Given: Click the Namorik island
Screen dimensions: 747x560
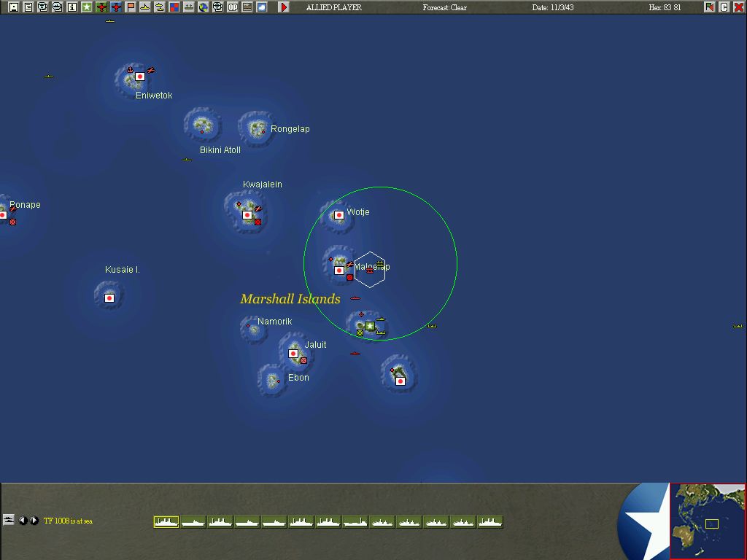Looking at the screenshot, I should (x=253, y=329).
